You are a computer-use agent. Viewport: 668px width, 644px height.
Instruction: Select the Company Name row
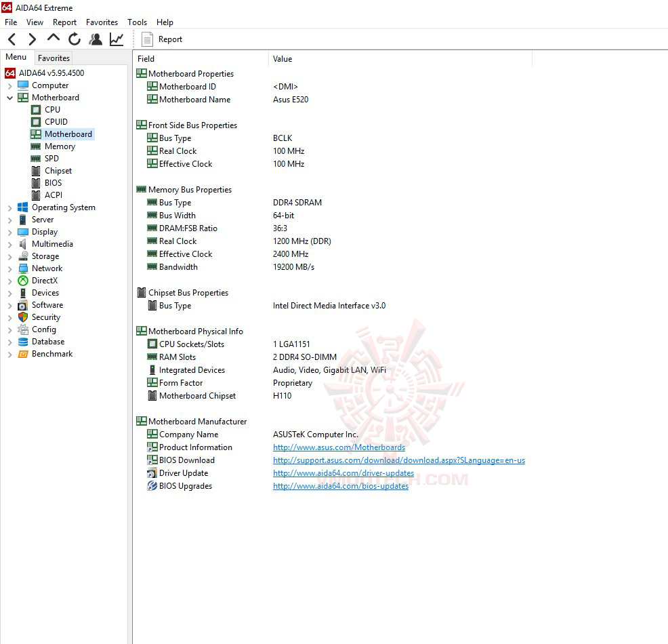[333, 435]
